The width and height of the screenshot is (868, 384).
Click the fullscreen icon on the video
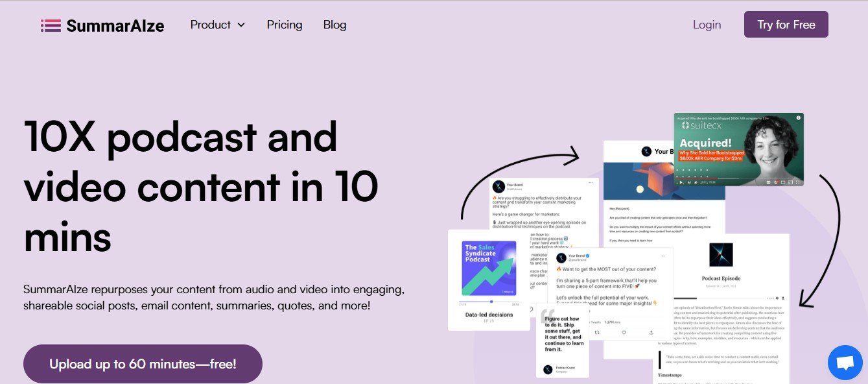point(797,182)
